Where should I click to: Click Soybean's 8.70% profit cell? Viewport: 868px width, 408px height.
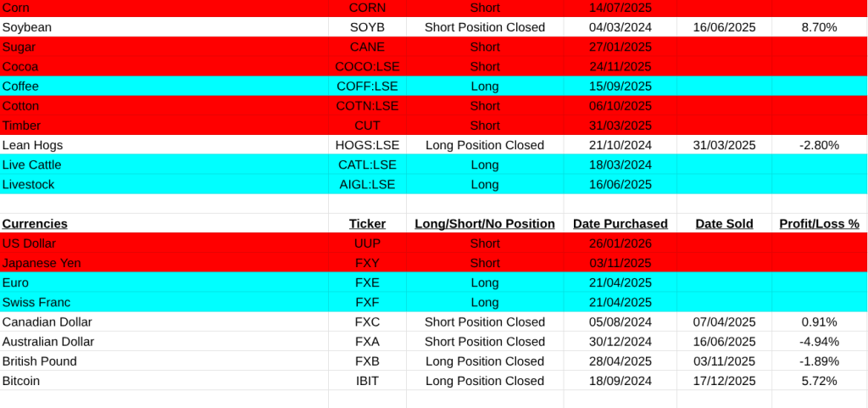click(819, 27)
